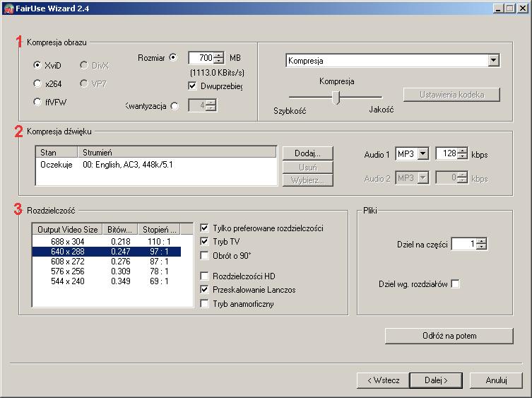Decrease Audio 1 kbps bitrate spinner

pos(462,156)
